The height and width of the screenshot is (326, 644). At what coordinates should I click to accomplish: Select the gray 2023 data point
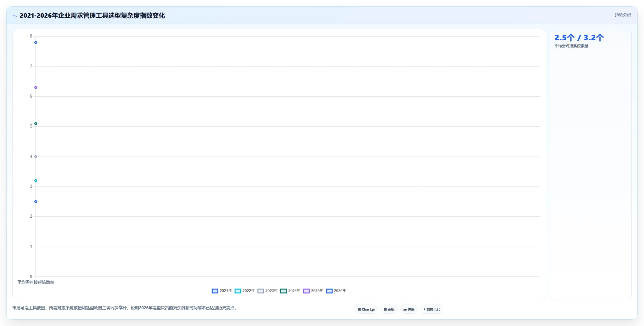[x=36, y=157]
